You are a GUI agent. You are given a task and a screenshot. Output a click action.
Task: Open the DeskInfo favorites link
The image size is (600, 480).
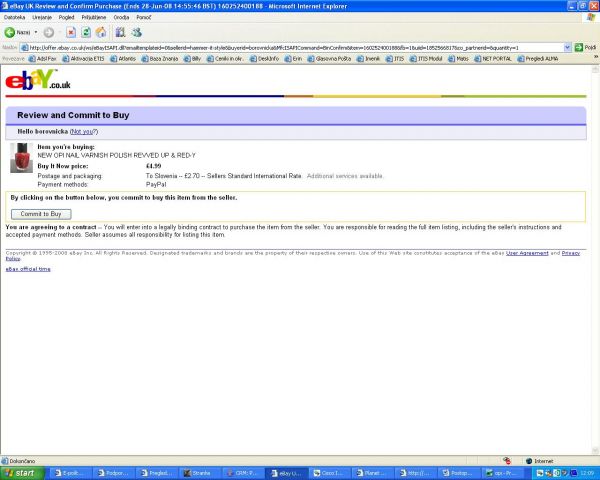click(x=264, y=59)
